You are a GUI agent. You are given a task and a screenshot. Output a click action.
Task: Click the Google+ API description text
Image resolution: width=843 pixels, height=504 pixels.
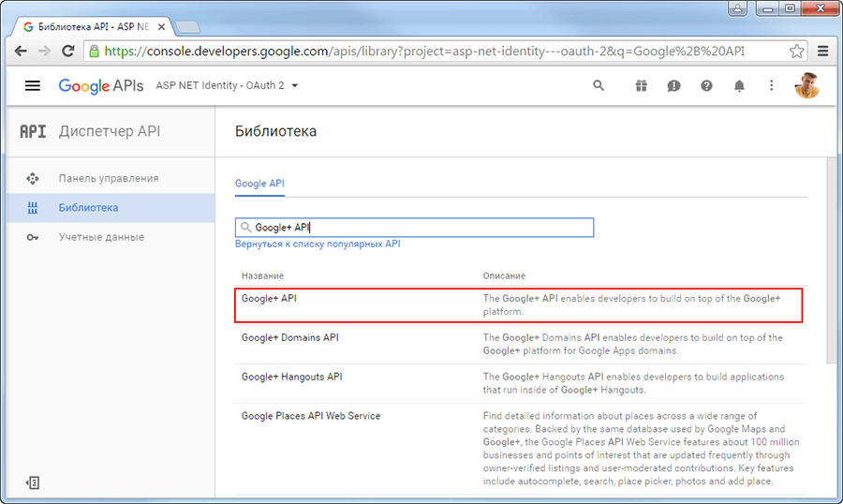(631, 305)
